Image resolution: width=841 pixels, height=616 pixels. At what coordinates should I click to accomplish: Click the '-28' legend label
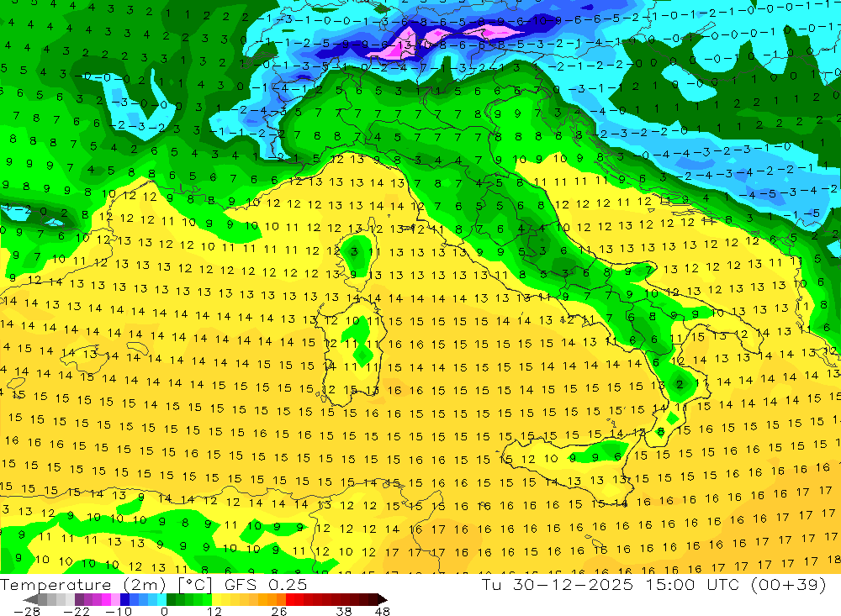pos(27,611)
